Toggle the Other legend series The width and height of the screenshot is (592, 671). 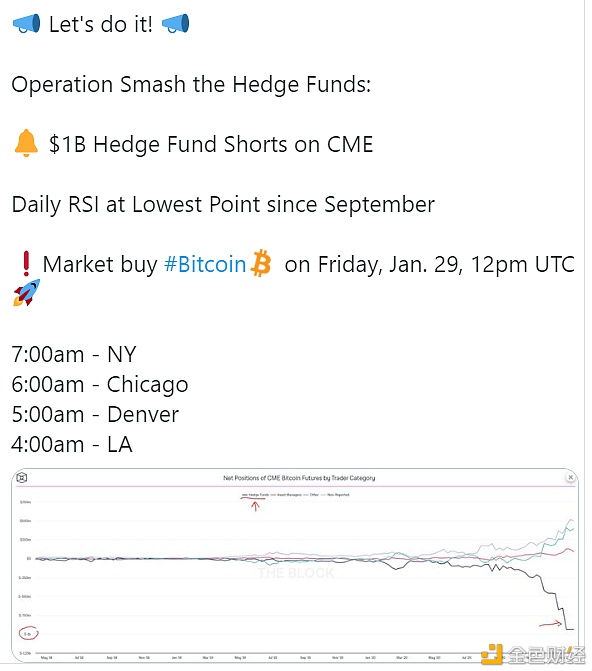pyautogui.click(x=311, y=495)
